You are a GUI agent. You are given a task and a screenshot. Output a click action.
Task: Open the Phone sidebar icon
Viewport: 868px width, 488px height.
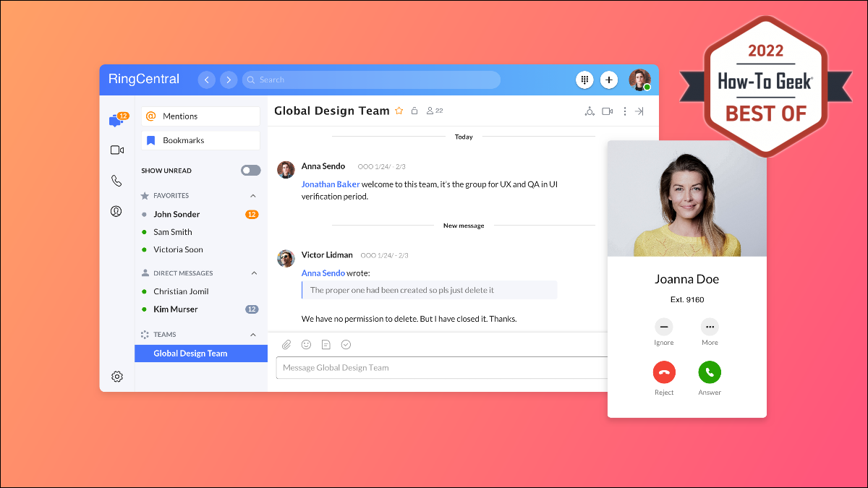click(x=116, y=181)
